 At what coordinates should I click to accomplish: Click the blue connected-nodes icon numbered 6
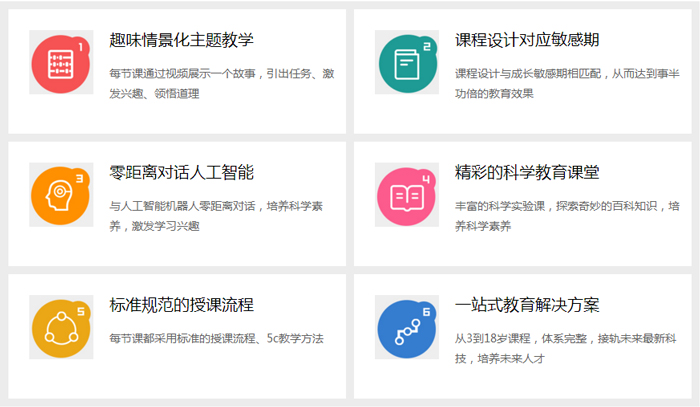pyautogui.click(x=407, y=327)
